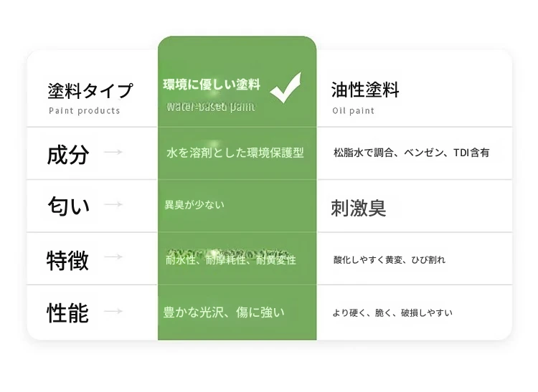
Task: Click 豊かな光沢、傷に強い cell
Action: tap(225, 312)
